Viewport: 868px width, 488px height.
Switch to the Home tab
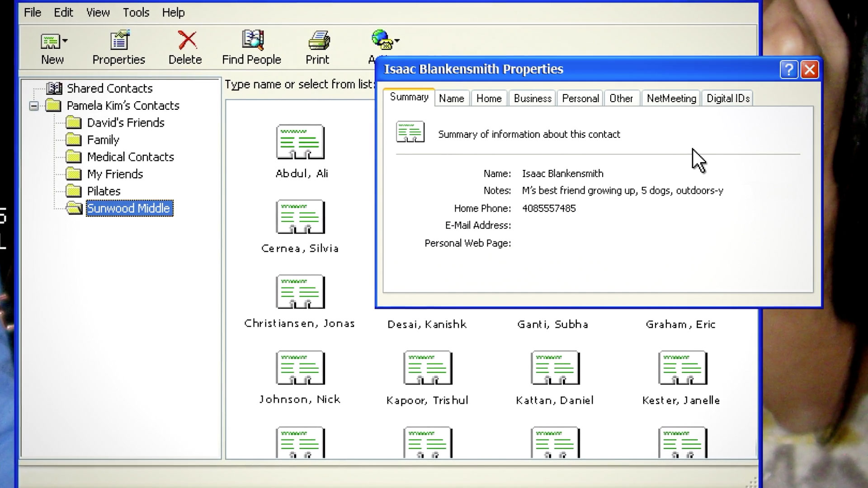click(489, 99)
